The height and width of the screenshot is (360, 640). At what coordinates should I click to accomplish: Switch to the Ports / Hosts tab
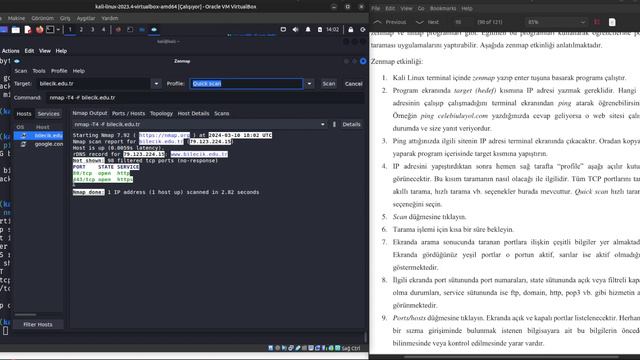pyautogui.click(x=128, y=113)
